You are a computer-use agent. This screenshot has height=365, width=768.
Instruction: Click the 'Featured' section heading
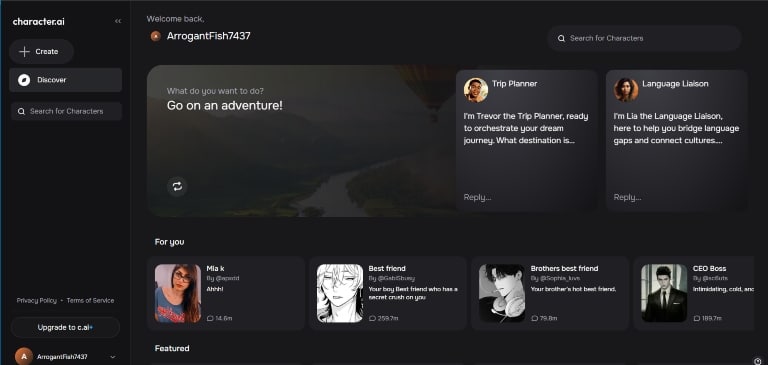pyautogui.click(x=172, y=348)
